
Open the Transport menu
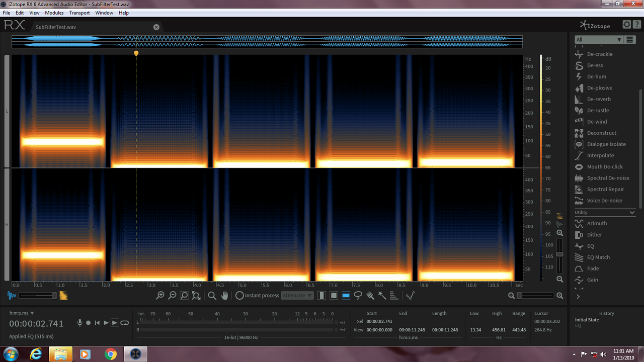[x=79, y=13]
